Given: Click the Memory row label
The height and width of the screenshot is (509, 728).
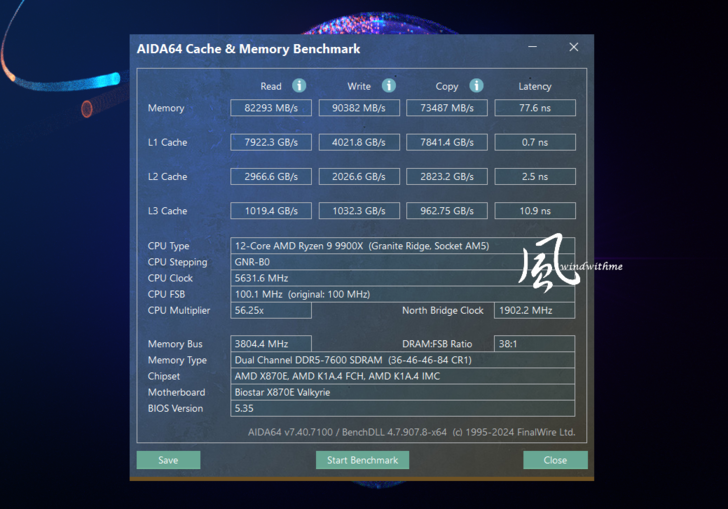Looking at the screenshot, I should [166, 108].
